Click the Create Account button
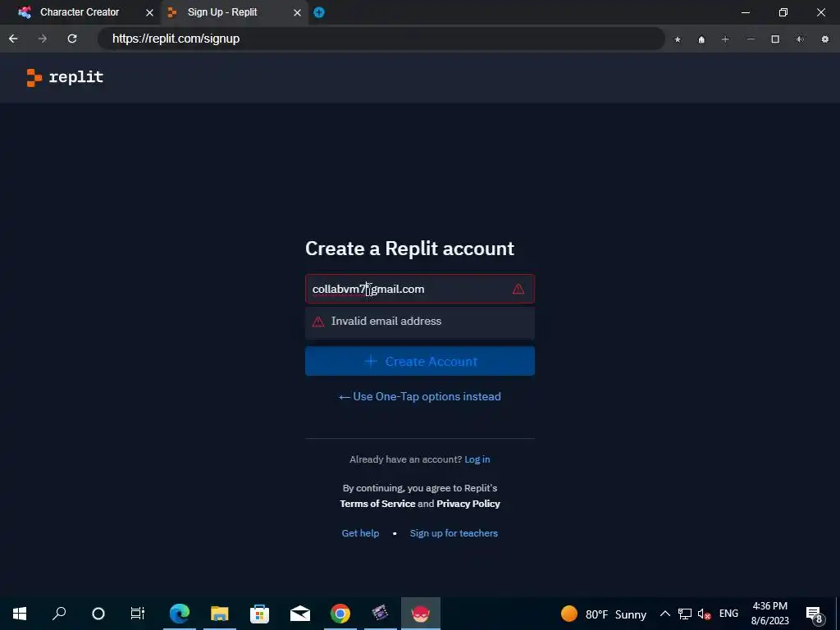This screenshot has width=840, height=630. click(420, 361)
